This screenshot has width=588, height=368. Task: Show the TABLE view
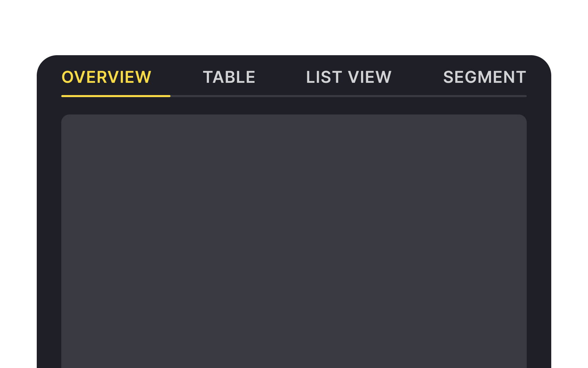tap(229, 77)
